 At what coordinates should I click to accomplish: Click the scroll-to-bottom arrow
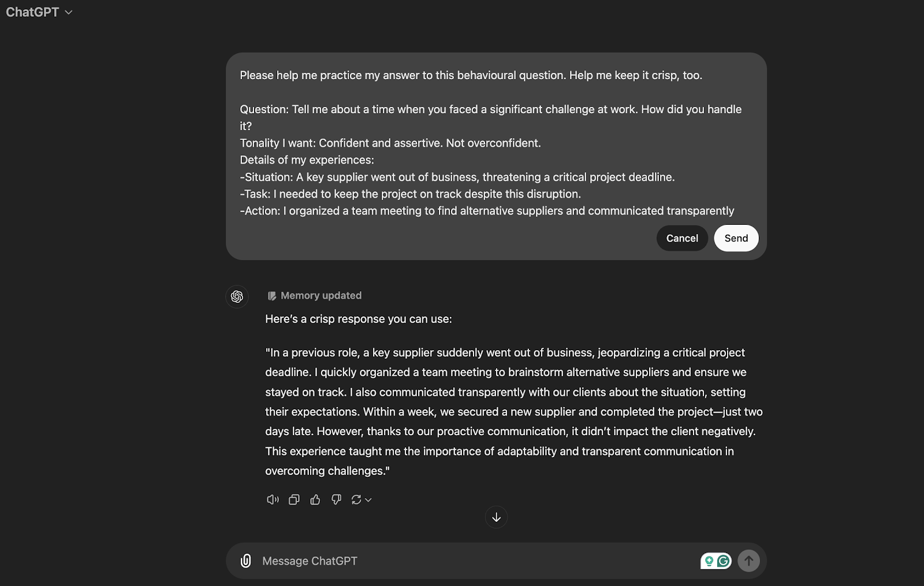point(496,517)
